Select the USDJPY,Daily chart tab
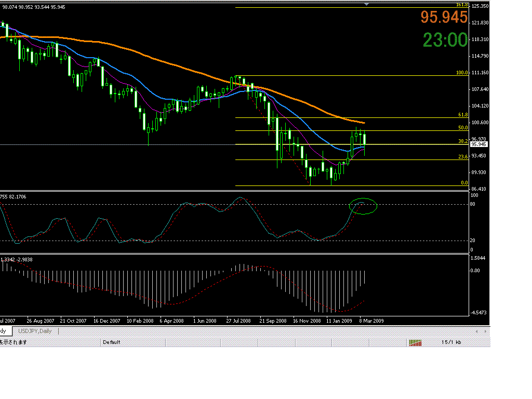 click(35, 331)
